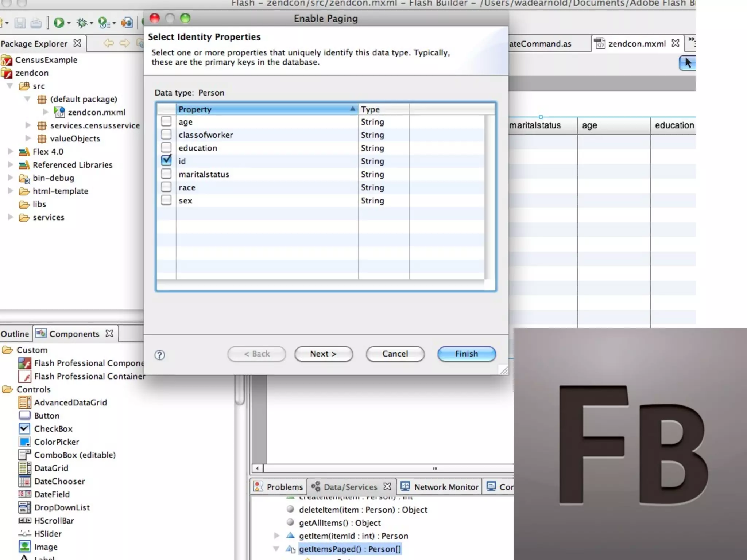
Task: Click the help question mark icon
Action: click(x=159, y=355)
